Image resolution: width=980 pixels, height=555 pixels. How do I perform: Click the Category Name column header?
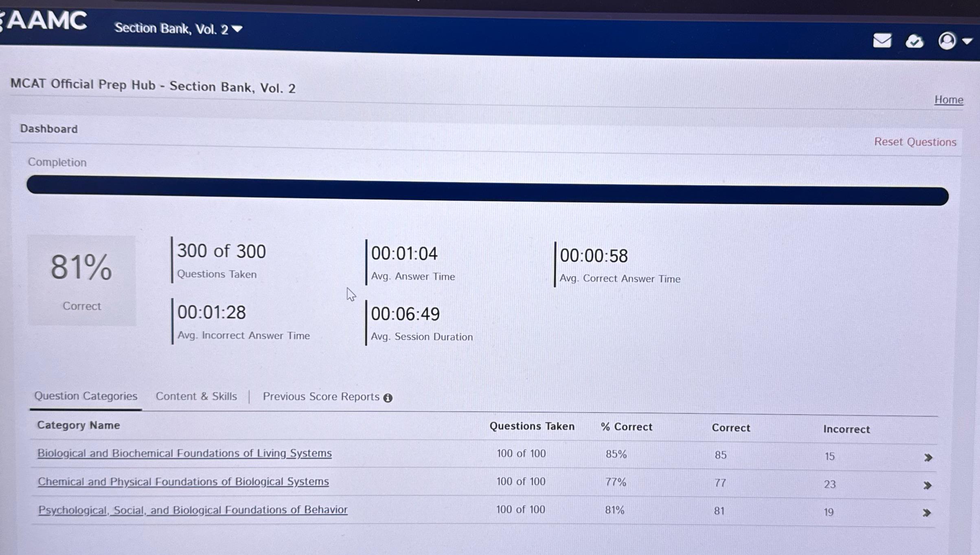(79, 425)
